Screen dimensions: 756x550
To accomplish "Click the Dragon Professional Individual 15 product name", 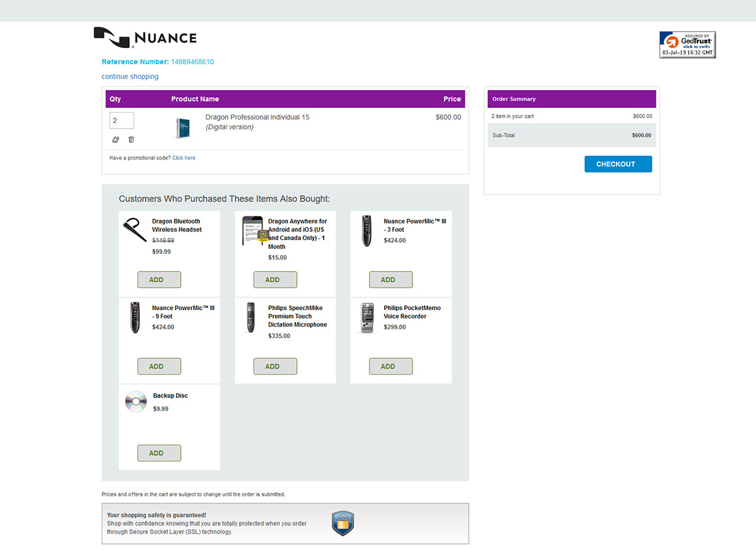I will 258,118.
